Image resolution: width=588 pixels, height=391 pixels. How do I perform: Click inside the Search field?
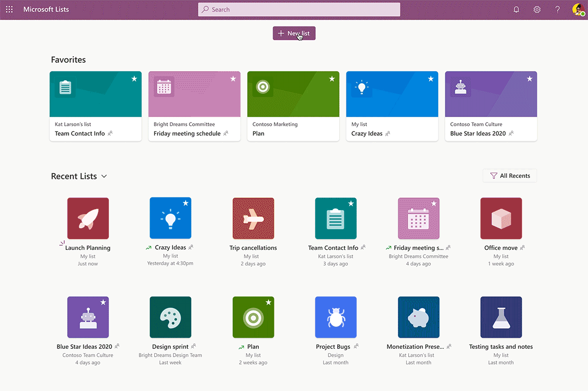coord(299,9)
